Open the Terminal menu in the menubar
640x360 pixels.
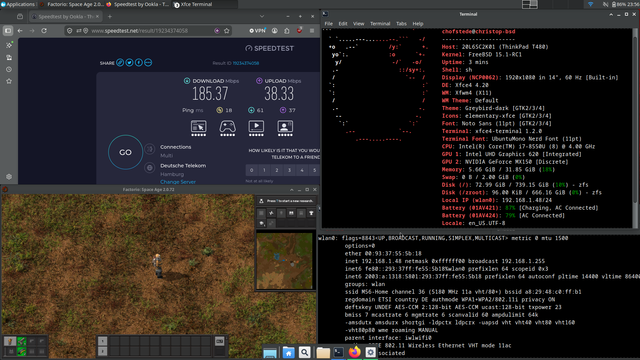tap(380, 24)
